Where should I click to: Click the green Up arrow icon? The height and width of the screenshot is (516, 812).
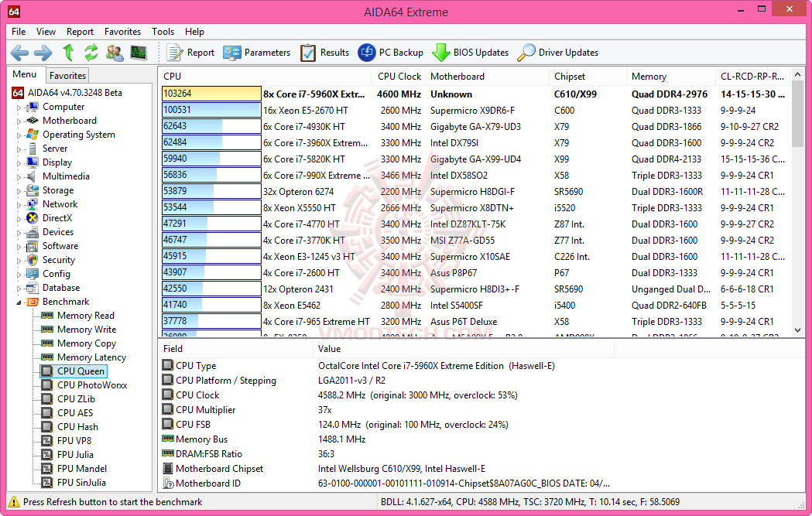click(x=68, y=53)
